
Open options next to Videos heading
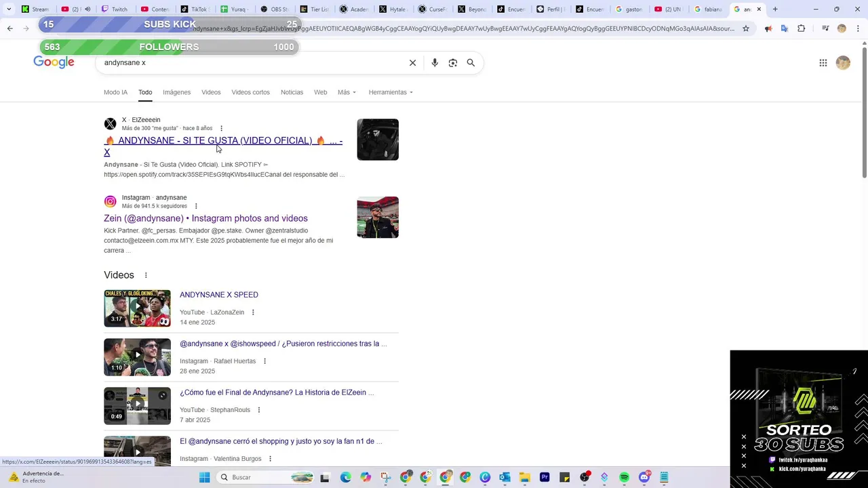tap(146, 275)
